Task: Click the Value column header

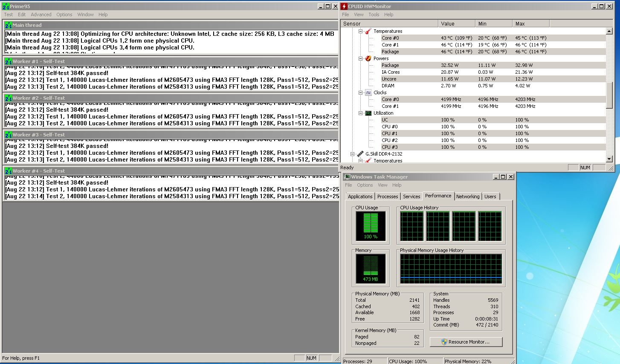Action: pos(457,24)
